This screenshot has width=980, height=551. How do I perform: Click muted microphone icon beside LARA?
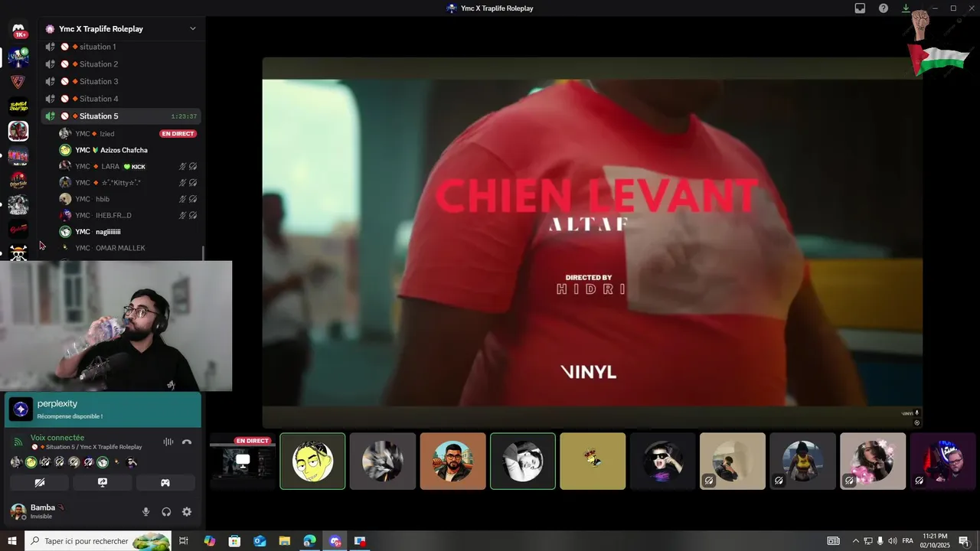(183, 166)
